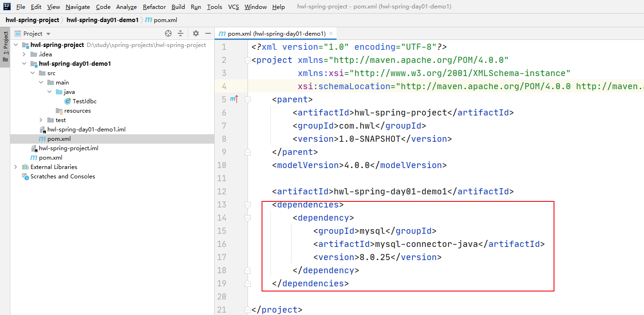Open the Help menu
Image resolution: width=644 pixels, height=315 pixels.
[278, 7]
